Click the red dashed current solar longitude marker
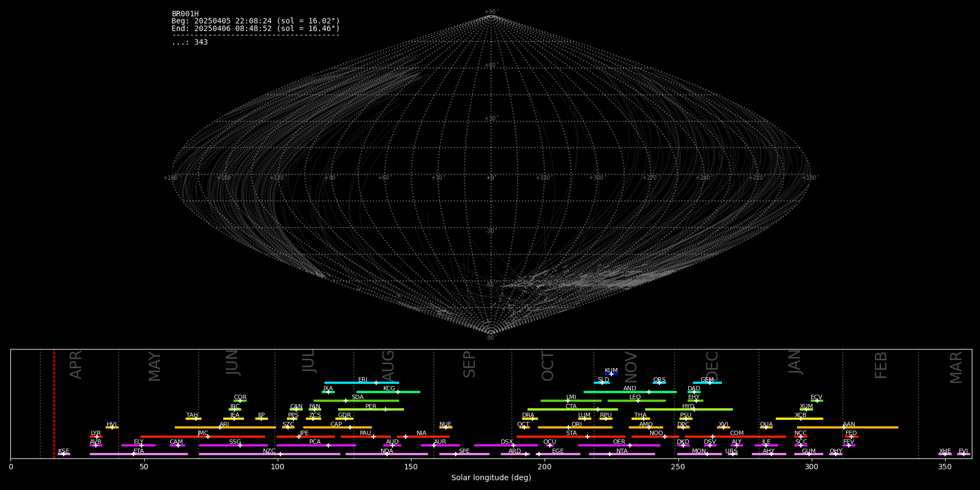 coord(54,403)
